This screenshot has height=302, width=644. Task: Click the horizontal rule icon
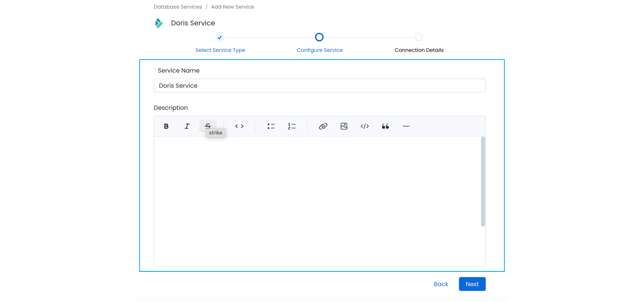(406, 126)
